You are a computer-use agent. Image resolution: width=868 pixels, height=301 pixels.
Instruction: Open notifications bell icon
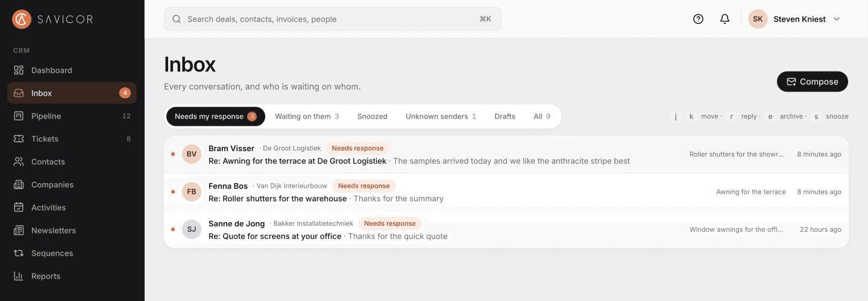click(x=725, y=19)
